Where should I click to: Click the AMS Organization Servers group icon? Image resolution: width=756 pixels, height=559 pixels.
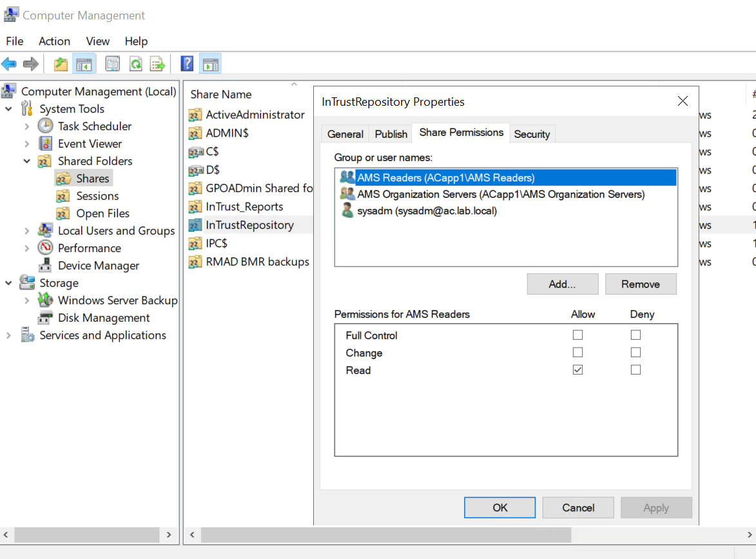[x=347, y=194]
